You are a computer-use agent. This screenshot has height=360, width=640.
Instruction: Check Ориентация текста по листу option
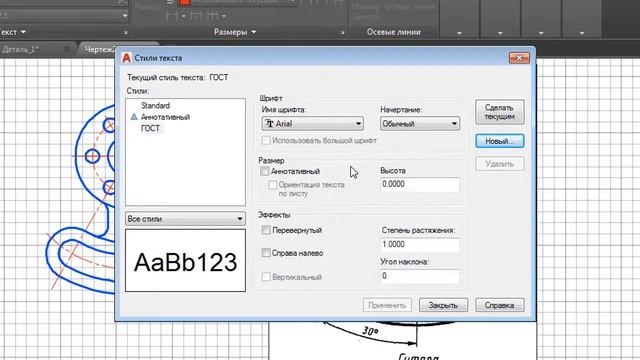coord(272,185)
